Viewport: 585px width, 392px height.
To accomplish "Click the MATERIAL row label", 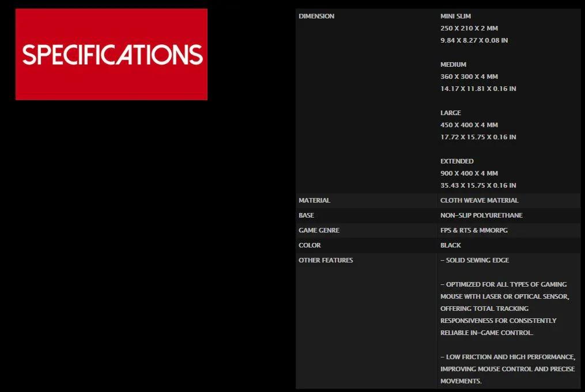I will [x=314, y=200].
